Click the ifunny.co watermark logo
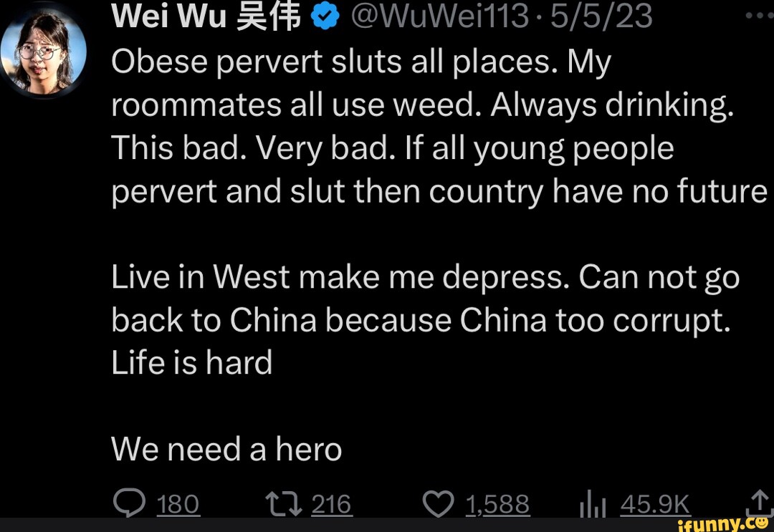Image resolution: width=774 pixels, height=532 pixels. 725,524
